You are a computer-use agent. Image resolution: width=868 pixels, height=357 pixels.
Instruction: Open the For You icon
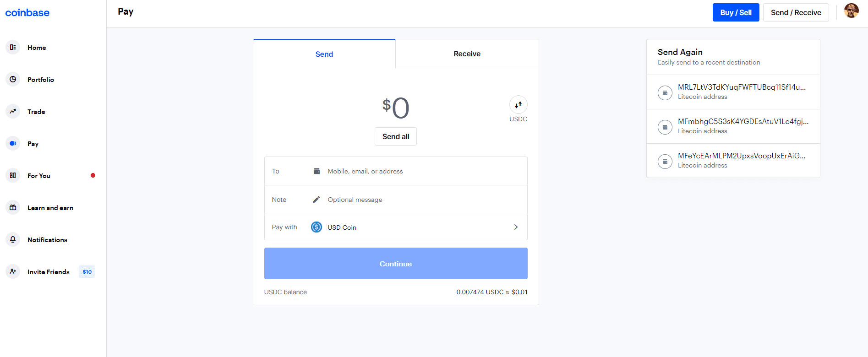[x=13, y=175]
